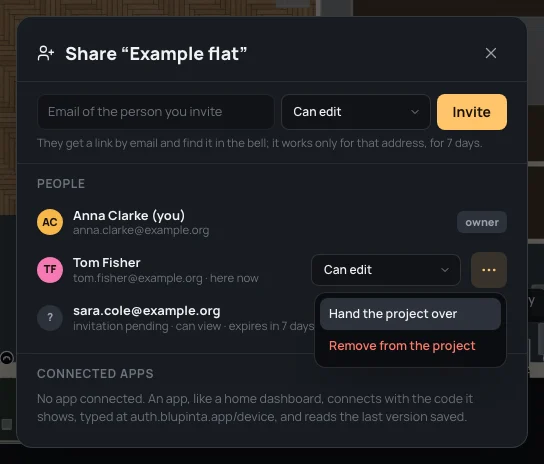Click Tom Fisher's TF avatar
Image resolution: width=544 pixels, height=464 pixels.
coord(50,270)
